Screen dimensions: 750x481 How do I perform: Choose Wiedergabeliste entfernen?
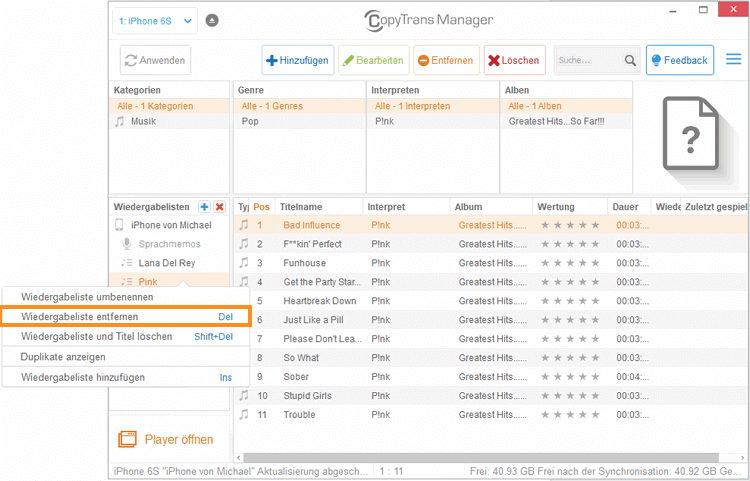(126, 317)
